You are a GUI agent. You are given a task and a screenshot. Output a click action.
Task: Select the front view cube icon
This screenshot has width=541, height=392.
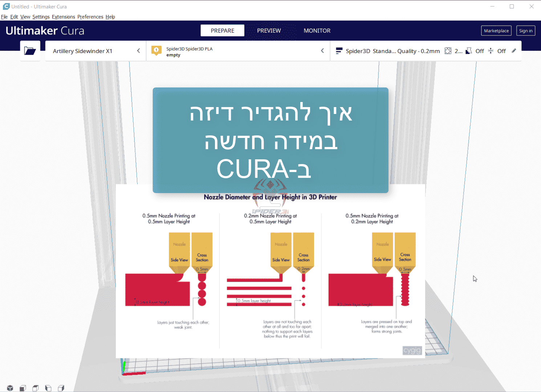click(23, 388)
